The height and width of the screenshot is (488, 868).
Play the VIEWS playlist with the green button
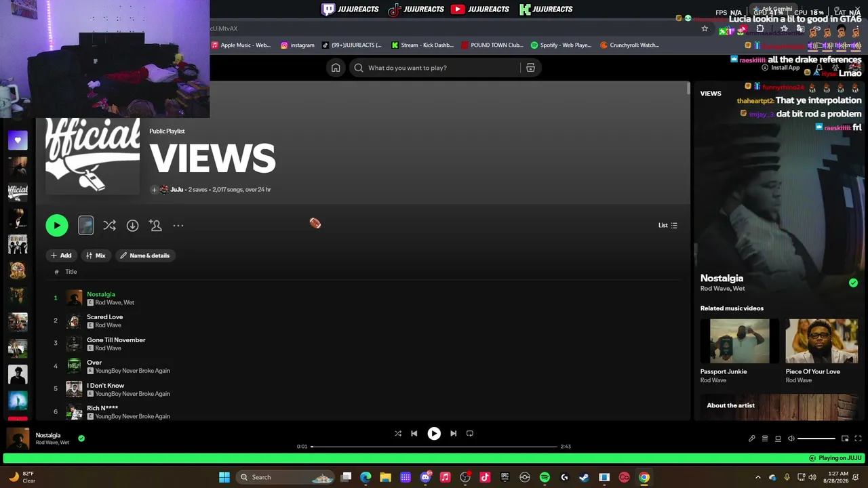(57, 226)
